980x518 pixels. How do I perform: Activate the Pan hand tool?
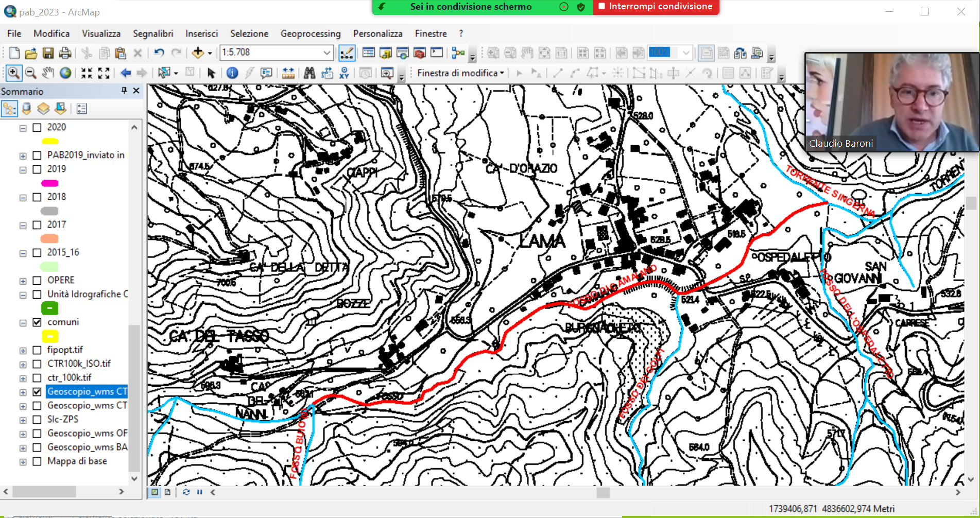(x=48, y=73)
